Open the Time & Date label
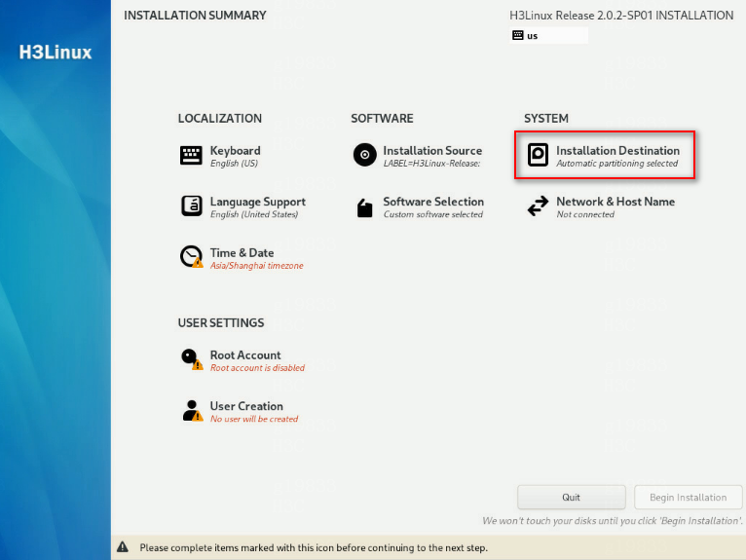The height and width of the screenshot is (560, 746). [242, 252]
